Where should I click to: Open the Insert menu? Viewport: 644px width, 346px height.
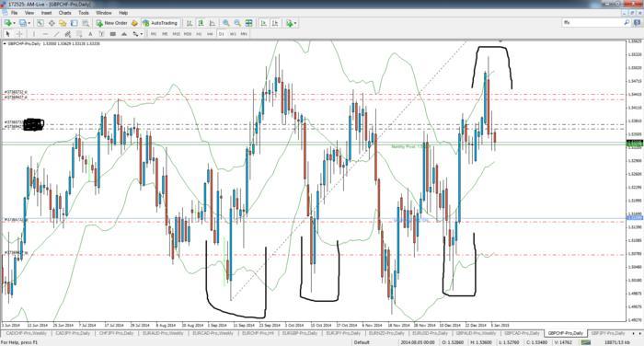(x=46, y=13)
